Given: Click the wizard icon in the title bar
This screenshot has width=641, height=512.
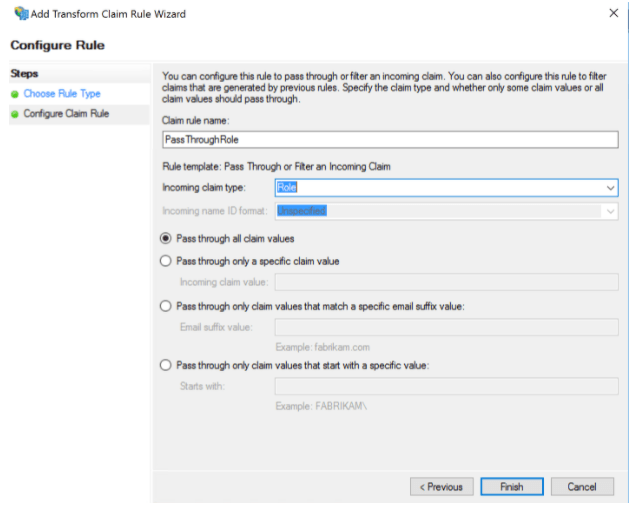Looking at the screenshot, I should point(19,14).
